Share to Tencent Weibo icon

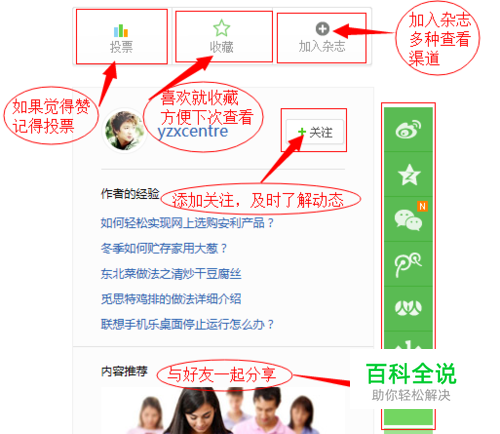(x=408, y=264)
